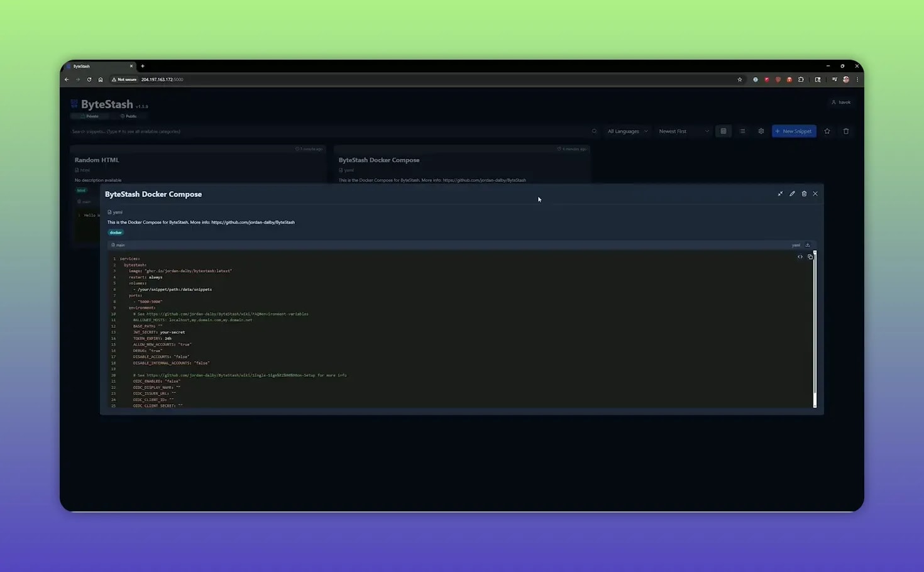Click the search magnifier icon
Image resolution: width=924 pixels, height=572 pixels.
point(594,131)
